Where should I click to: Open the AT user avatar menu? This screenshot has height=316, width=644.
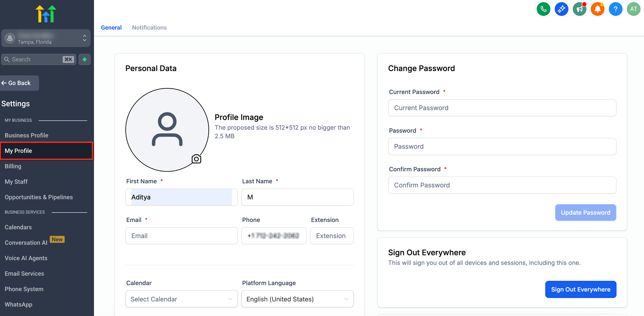[633, 9]
